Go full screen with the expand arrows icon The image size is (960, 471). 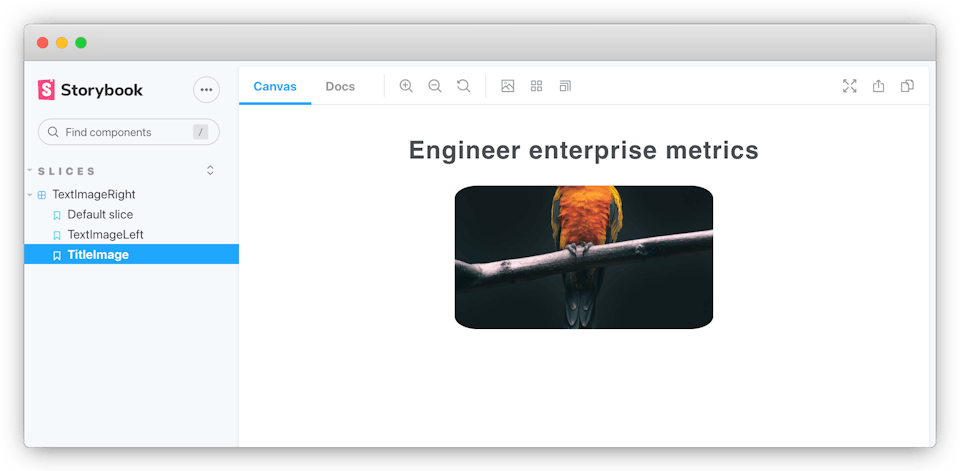coord(850,86)
